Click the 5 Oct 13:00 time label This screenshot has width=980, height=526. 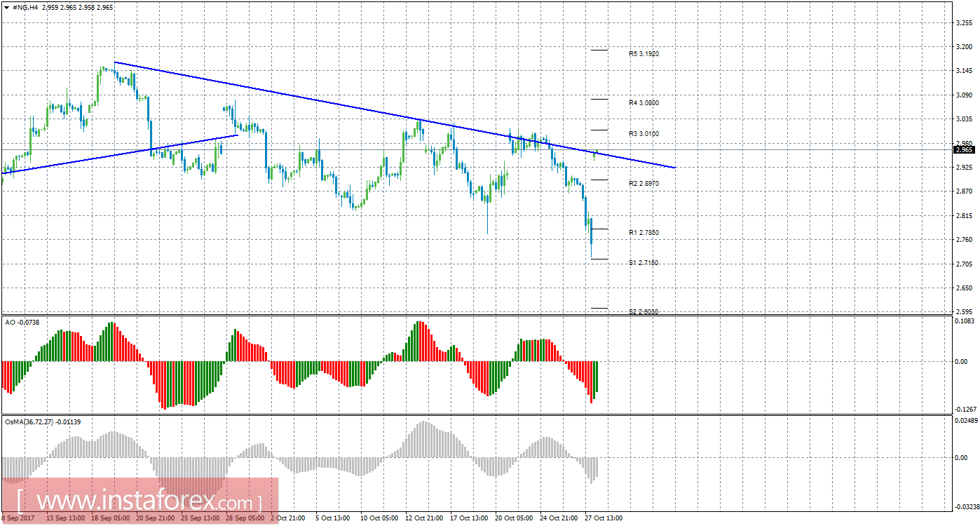coord(332,518)
